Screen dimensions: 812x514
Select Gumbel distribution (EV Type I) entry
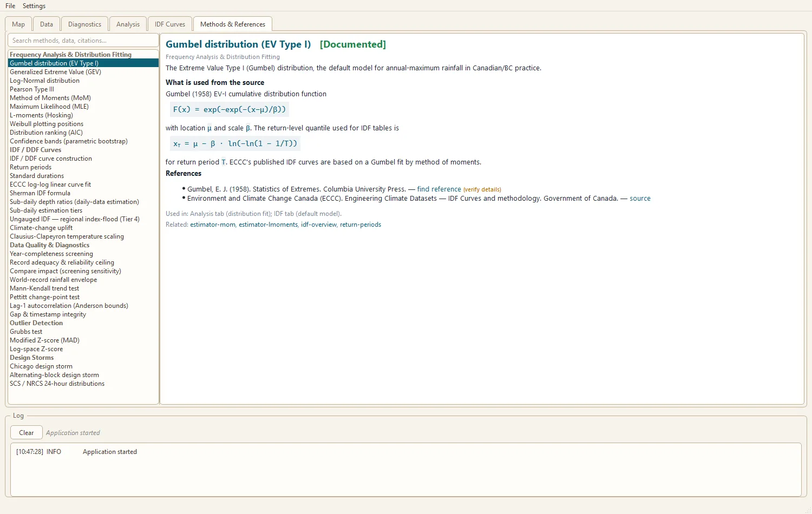[83, 63]
